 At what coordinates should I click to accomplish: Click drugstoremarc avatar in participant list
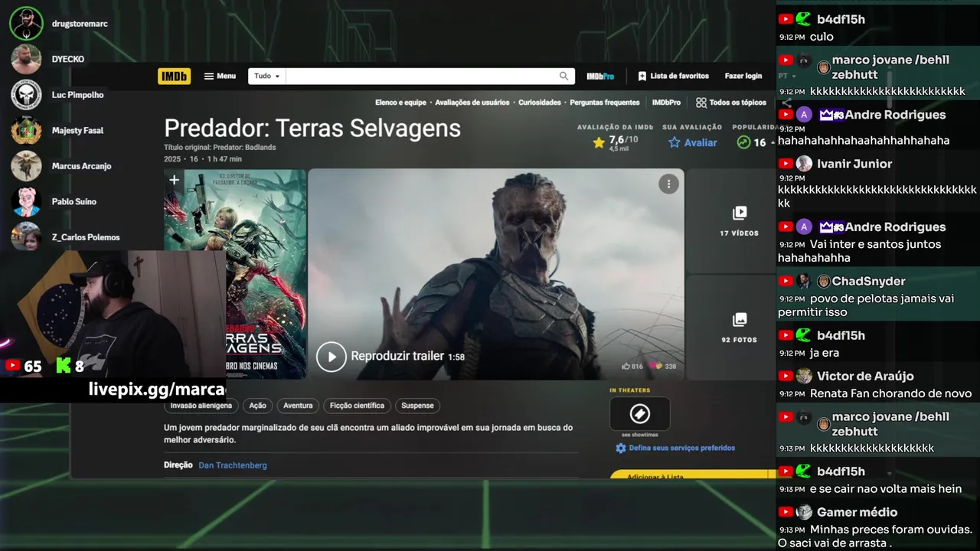tap(26, 23)
